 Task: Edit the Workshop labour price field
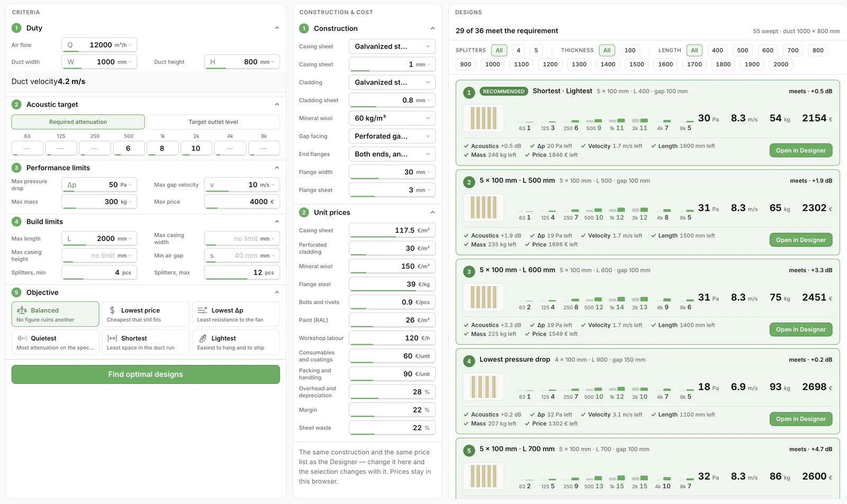392,338
